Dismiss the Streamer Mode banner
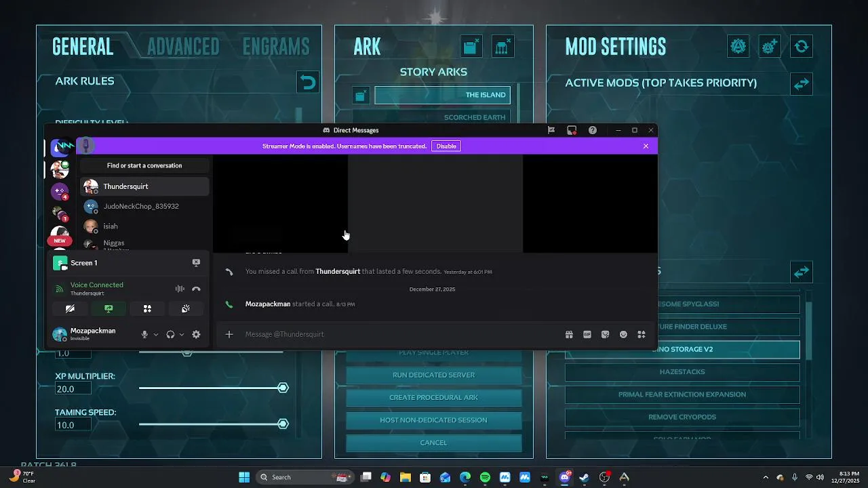 [x=646, y=146]
